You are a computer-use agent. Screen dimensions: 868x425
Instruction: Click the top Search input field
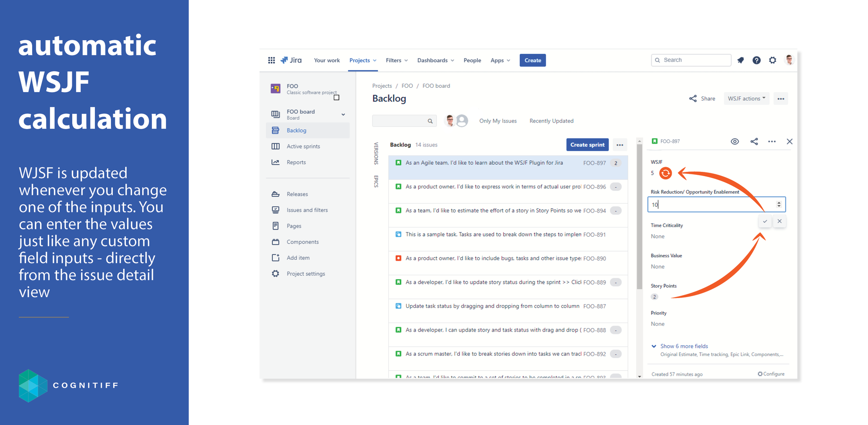click(x=691, y=60)
